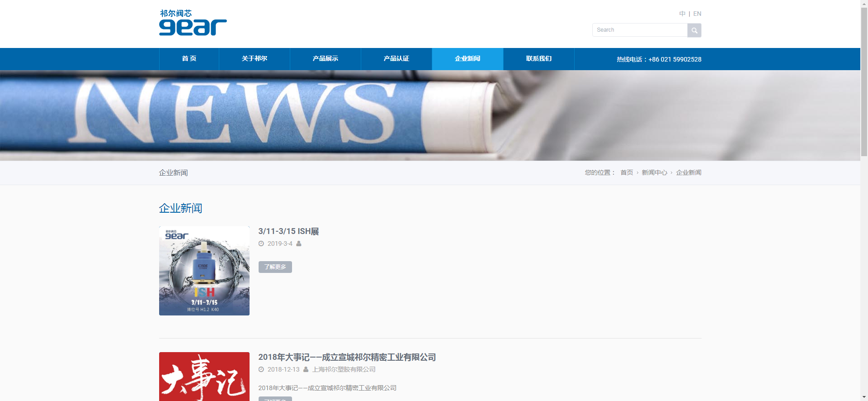
Task: Click the clock icon beside 2018-12-13
Action: tap(261, 369)
